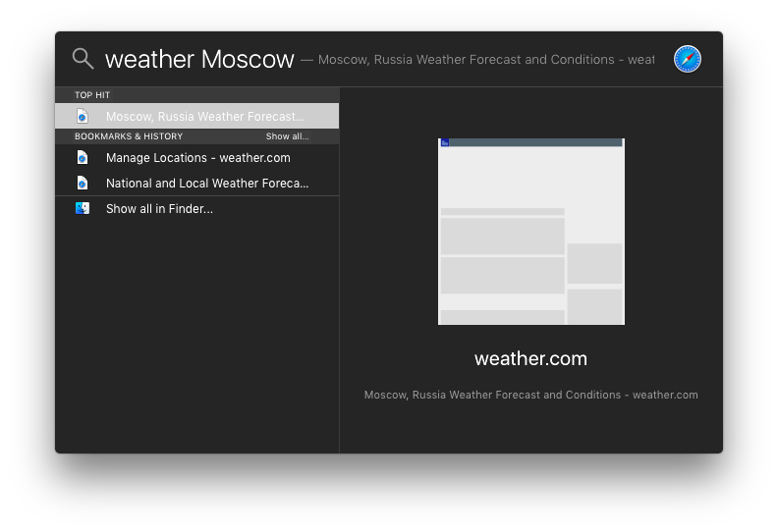778x532 pixels.
Task: Click Show all… for Bookmarks & History
Action: coord(287,136)
